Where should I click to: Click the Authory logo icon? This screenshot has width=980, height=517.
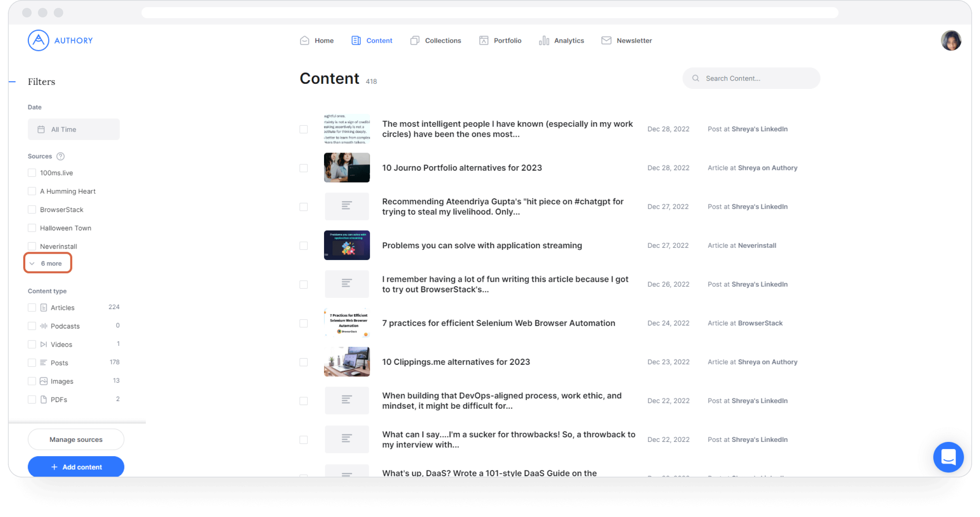[38, 40]
